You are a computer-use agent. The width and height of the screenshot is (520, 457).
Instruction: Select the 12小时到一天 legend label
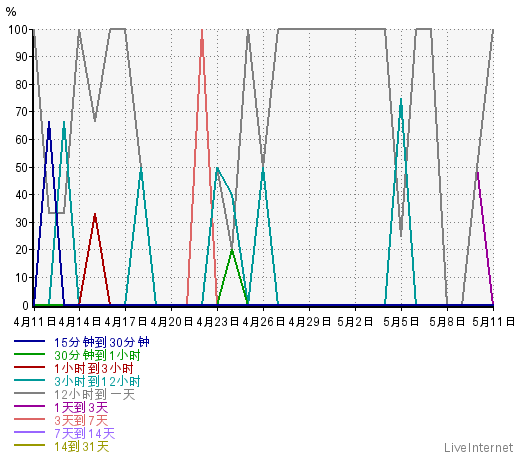pos(95,394)
